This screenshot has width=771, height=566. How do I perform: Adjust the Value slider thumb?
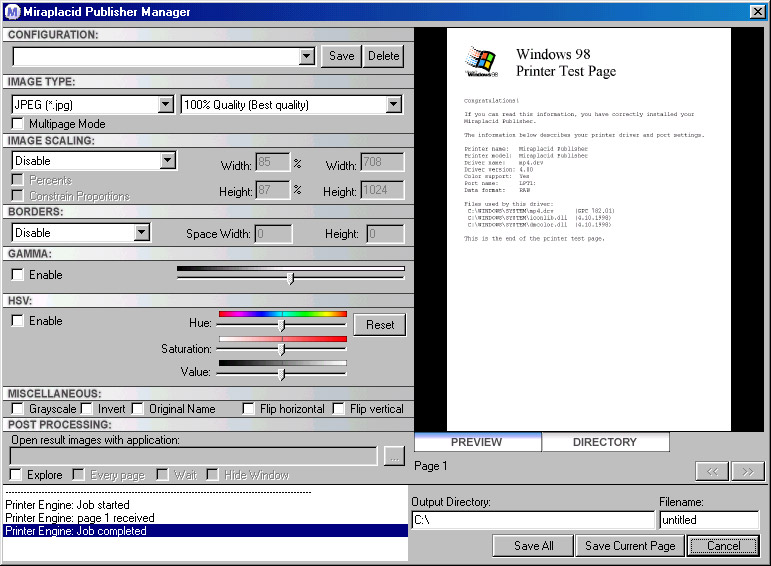282,375
